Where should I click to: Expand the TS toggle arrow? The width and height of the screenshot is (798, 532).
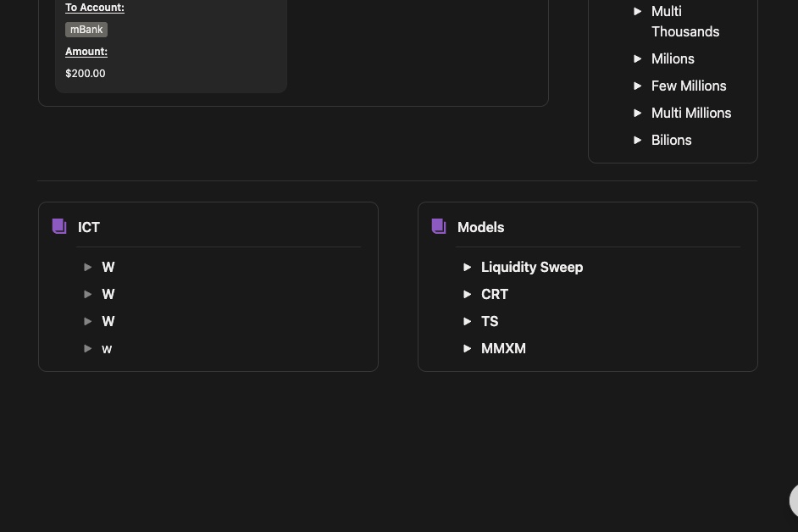point(468,321)
